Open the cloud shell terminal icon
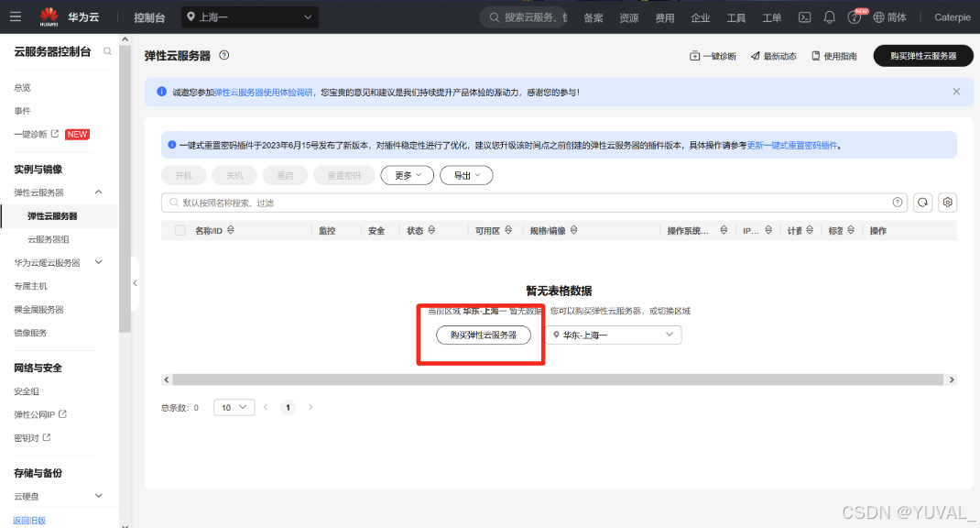 point(805,17)
